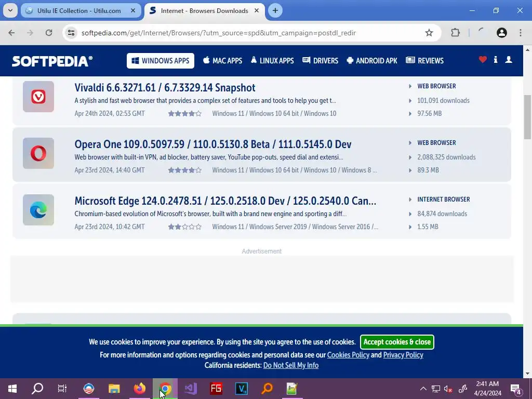
Task: Open Visual Studio from the taskbar
Action: 191,389
